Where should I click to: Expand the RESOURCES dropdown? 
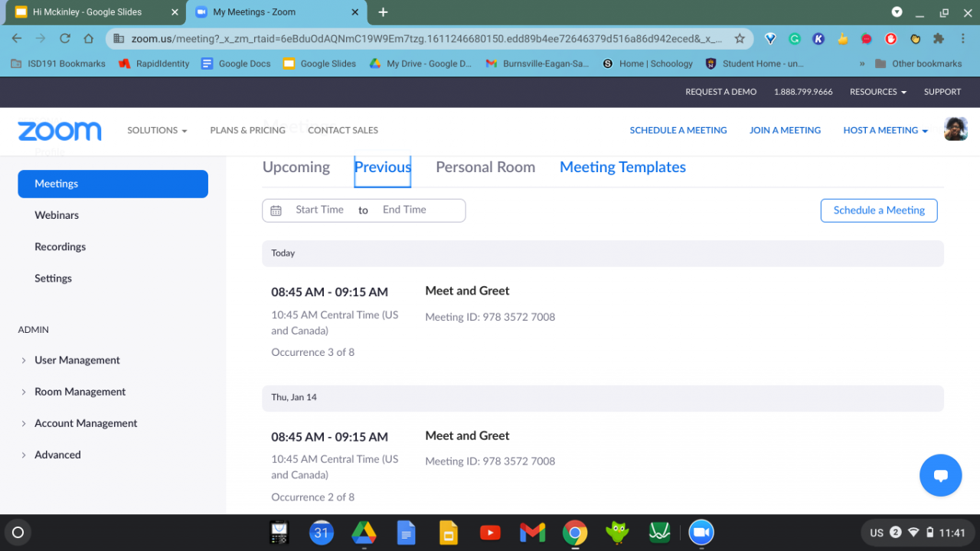coord(877,92)
